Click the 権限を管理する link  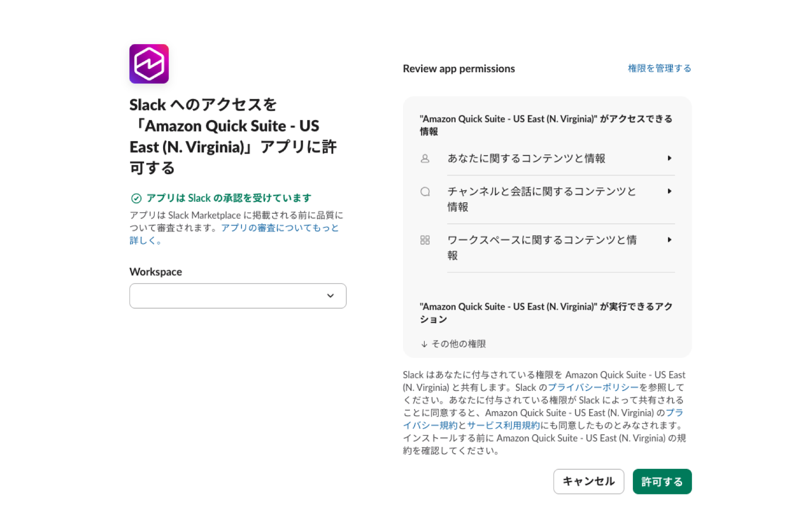[x=659, y=68]
